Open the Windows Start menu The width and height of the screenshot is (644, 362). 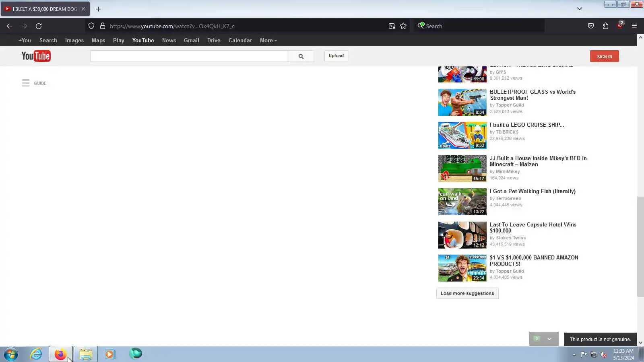point(11,354)
